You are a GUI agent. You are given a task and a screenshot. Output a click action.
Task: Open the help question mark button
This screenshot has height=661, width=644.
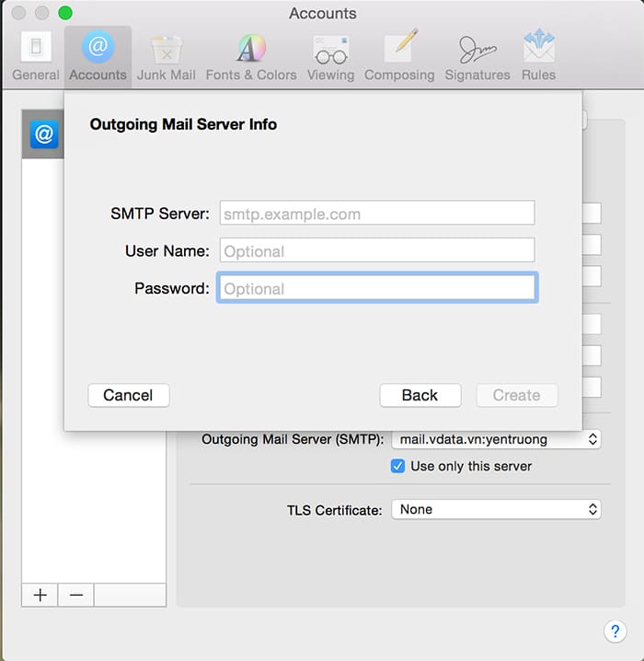tap(615, 631)
